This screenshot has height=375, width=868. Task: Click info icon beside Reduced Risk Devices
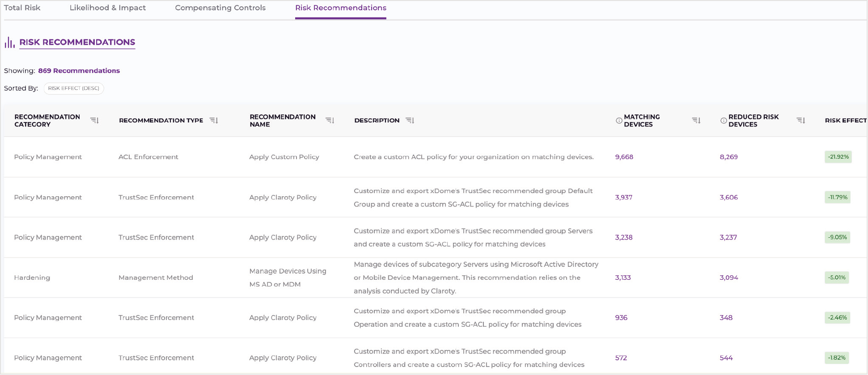724,121
